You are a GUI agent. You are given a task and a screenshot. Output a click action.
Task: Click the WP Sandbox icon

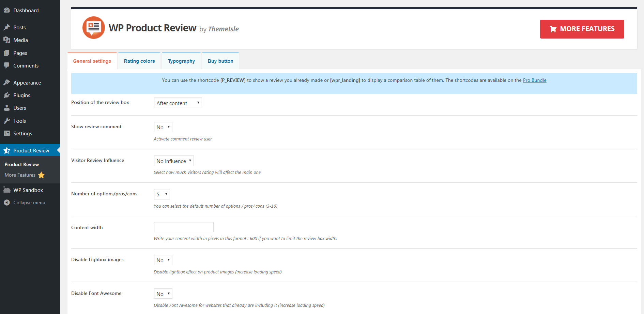pos(7,190)
